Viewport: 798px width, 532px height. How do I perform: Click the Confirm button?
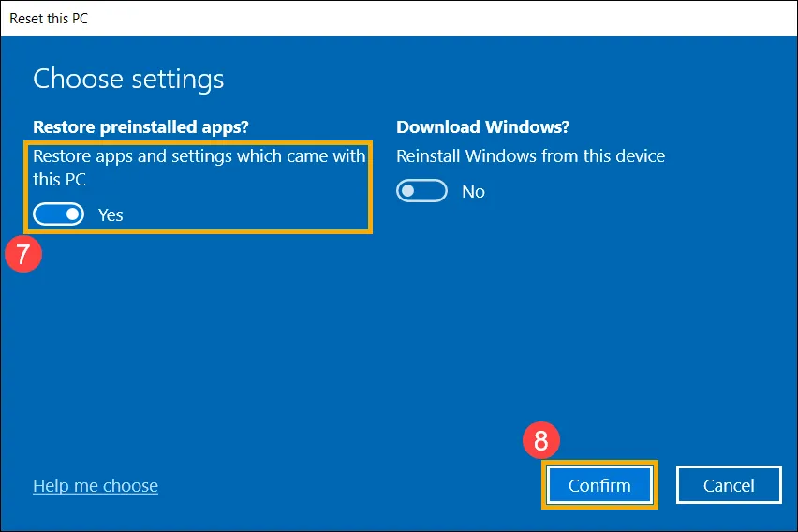point(599,485)
